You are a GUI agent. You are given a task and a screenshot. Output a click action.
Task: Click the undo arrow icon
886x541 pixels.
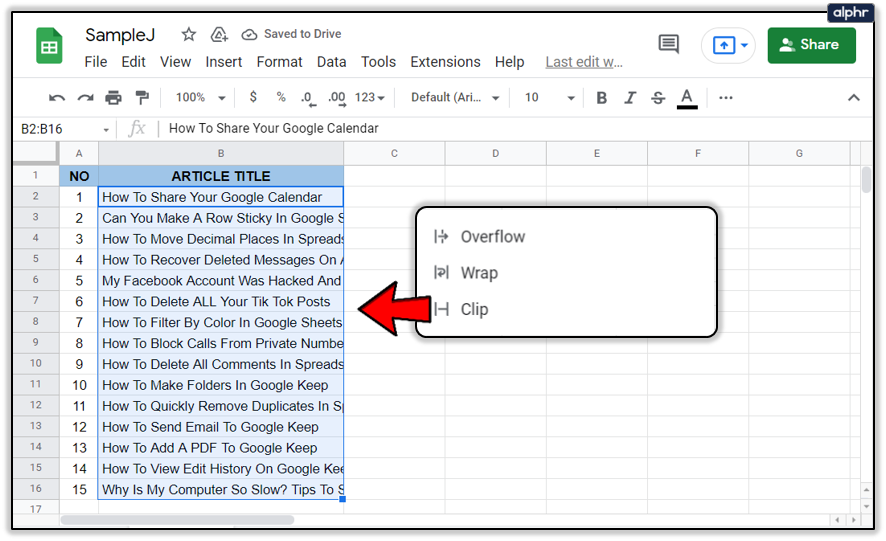point(57,98)
